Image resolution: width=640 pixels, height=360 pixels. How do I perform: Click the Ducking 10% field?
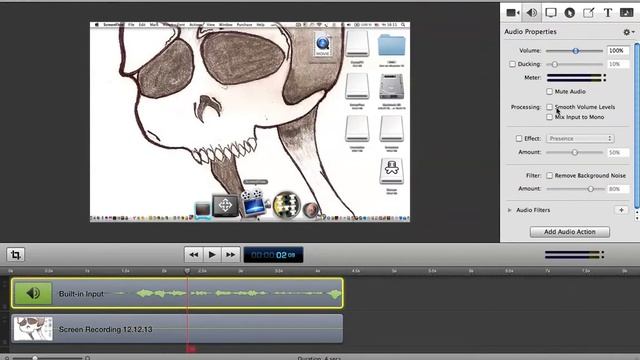pos(618,64)
